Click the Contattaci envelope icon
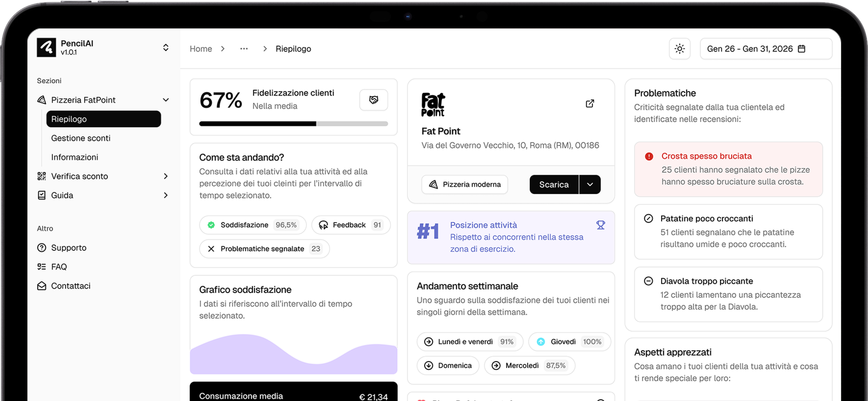 (x=41, y=286)
